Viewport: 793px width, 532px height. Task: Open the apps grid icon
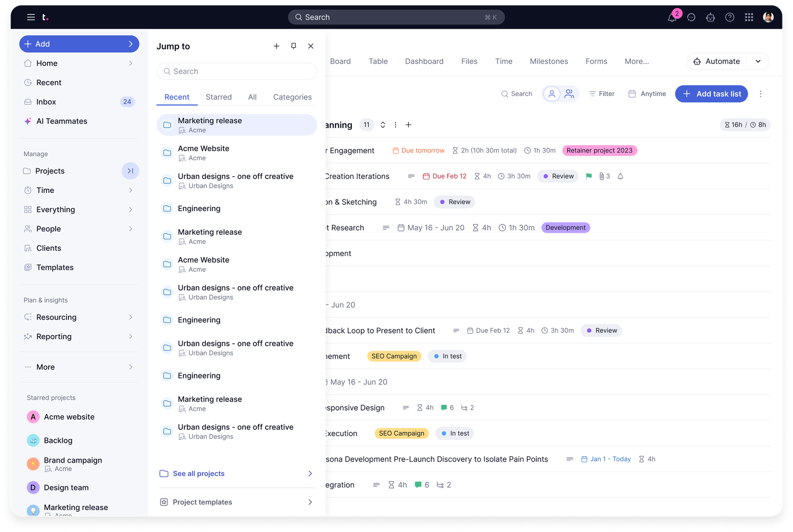pos(749,17)
